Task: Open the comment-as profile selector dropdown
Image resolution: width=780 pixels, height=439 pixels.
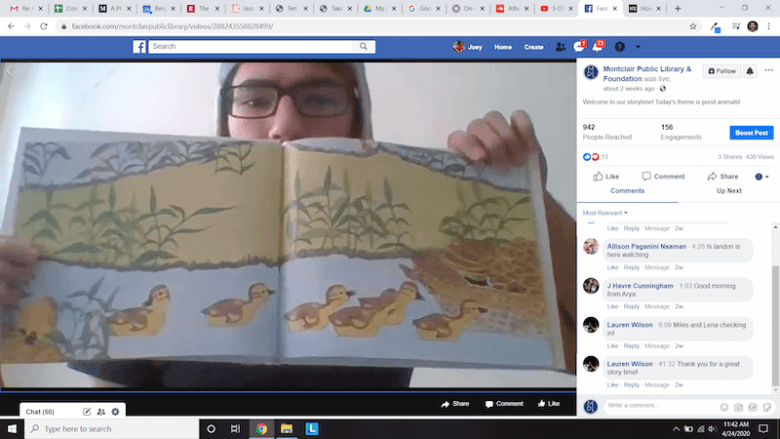Action: (762, 176)
